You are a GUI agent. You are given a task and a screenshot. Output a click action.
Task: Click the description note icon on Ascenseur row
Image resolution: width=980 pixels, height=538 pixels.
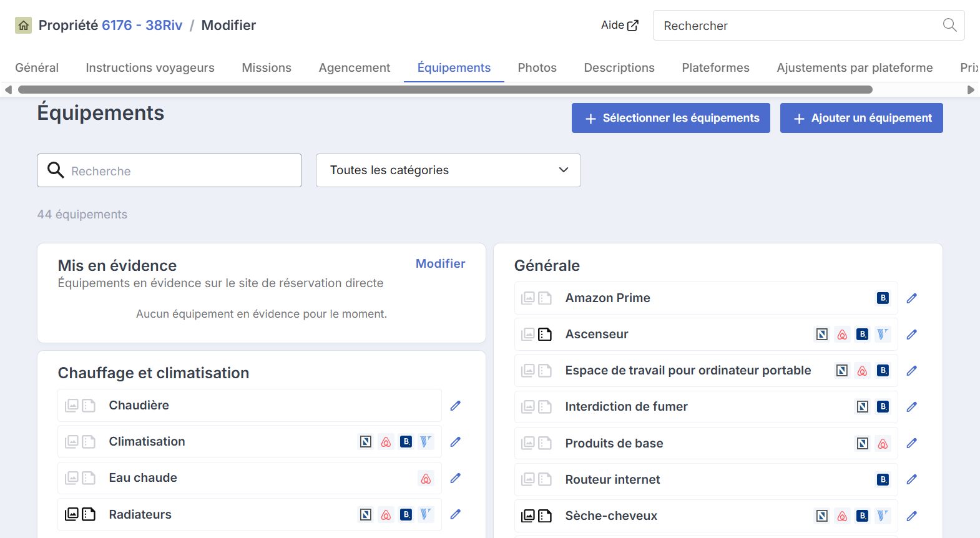(545, 335)
